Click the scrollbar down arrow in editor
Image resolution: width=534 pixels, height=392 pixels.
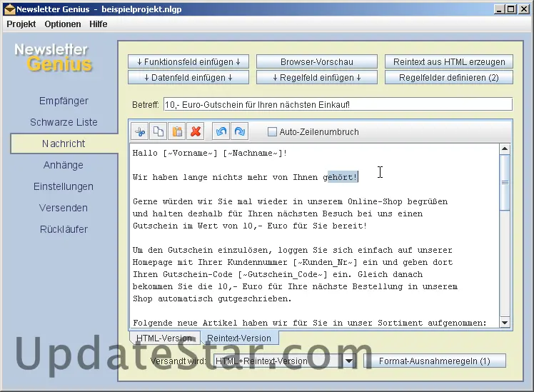[505, 322]
